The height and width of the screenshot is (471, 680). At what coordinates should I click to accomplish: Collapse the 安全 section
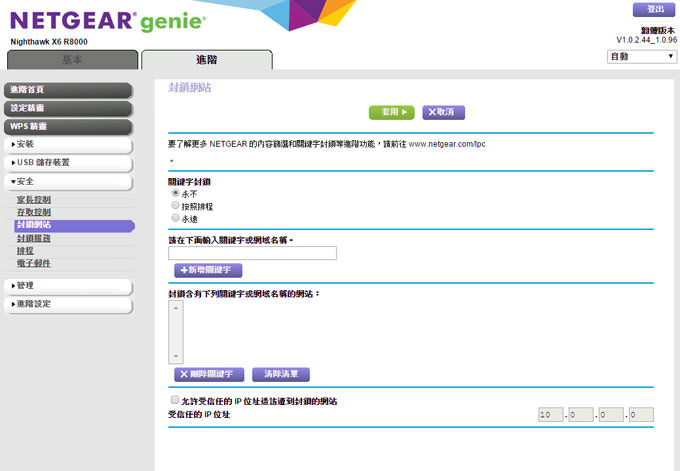68,182
